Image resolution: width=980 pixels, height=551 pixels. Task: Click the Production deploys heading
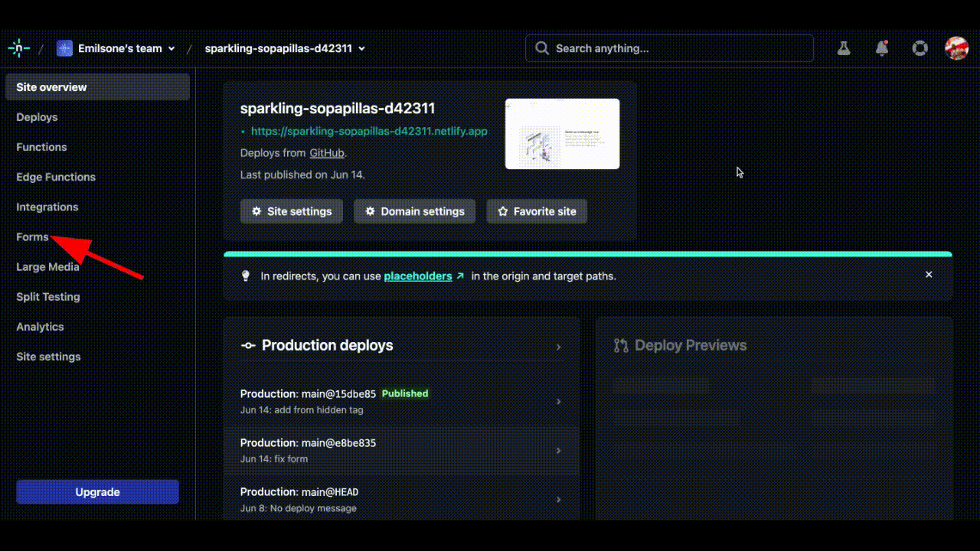point(327,345)
